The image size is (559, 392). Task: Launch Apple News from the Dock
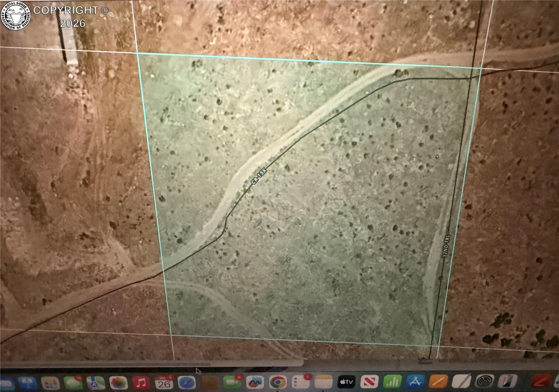click(x=369, y=382)
